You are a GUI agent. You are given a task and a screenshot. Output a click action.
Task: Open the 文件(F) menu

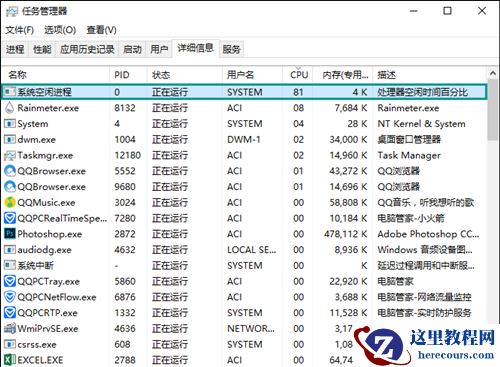(20, 30)
